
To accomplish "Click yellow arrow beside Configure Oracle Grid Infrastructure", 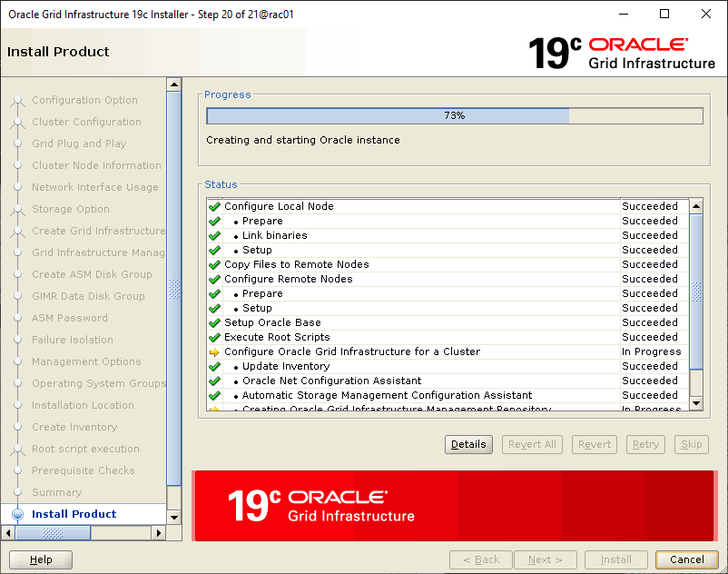I will (x=214, y=352).
